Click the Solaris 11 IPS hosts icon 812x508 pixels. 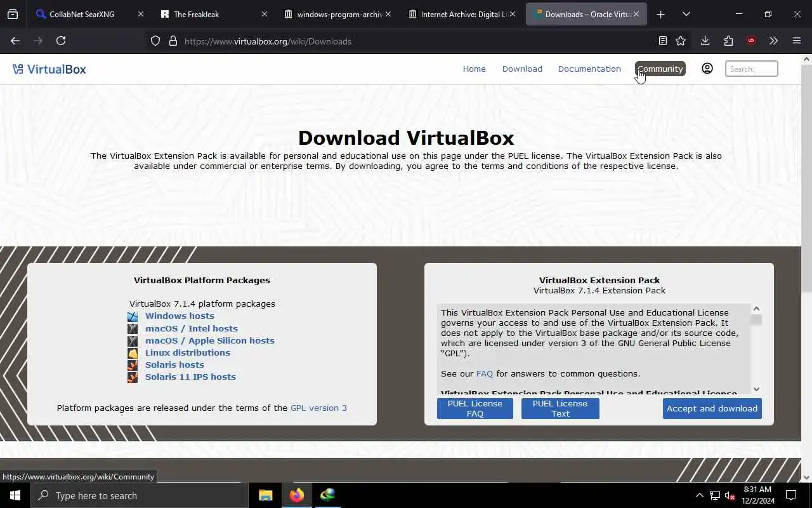point(133,377)
